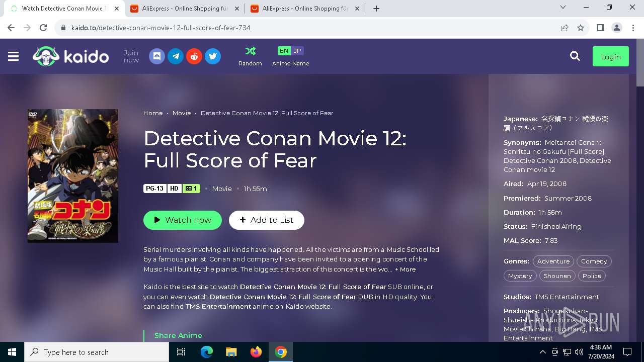Open the Police genre tag
The image size is (644, 362).
click(592, 276)
